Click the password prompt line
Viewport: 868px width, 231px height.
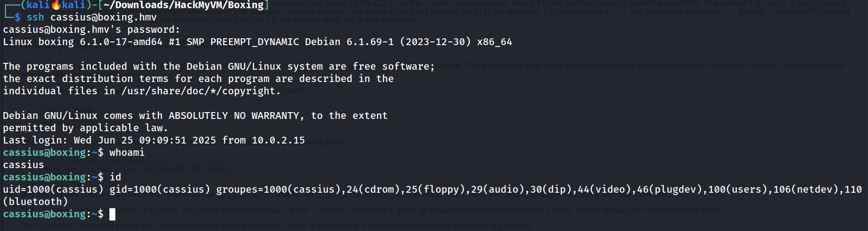point(91,30)
